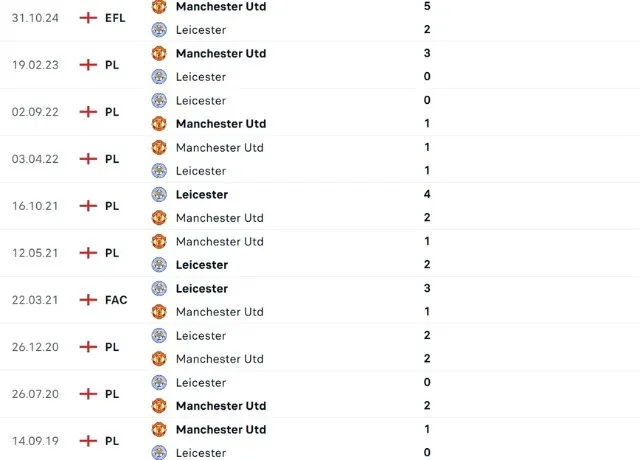
Task: Click Leicester crest in 16.10.21 match
Action: click(159, 194)
